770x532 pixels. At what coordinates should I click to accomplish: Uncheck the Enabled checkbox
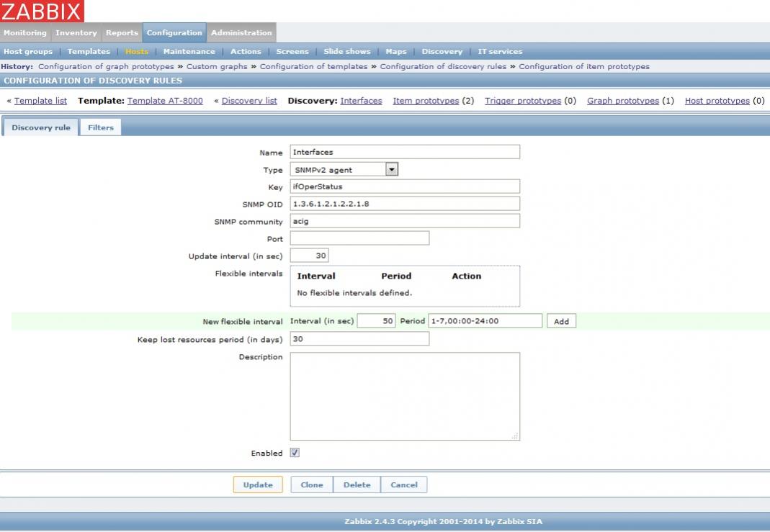(x=295, y=453)
